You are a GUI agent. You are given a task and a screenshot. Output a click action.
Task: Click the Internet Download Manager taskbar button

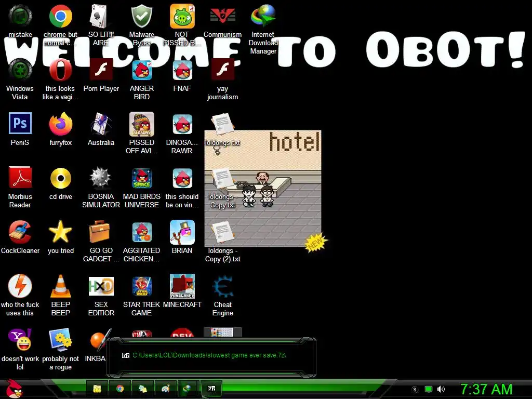click(x=188, y=389)
